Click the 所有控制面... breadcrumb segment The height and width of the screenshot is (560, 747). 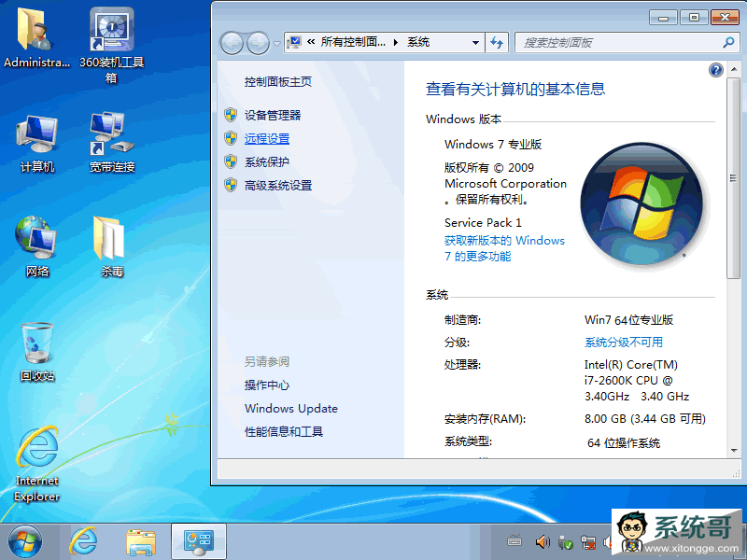(353, 42)
